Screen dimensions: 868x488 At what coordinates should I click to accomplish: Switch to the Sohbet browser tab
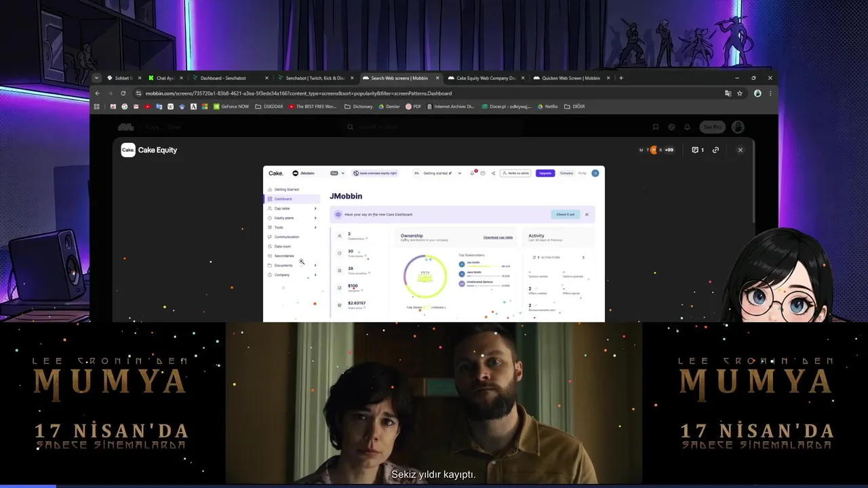click(x=123, y=78)
